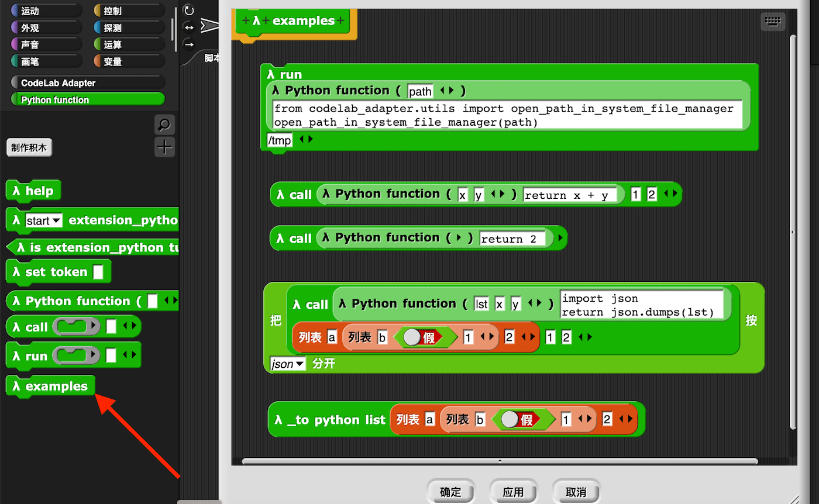
Task: Click the 应用 apply button
Action: pos(513,491)
